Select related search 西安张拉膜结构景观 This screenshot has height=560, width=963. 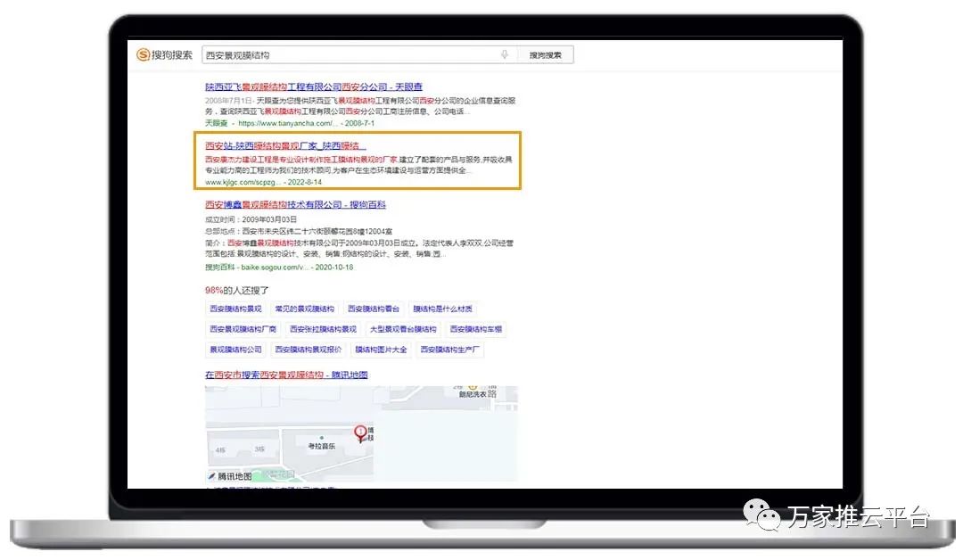[x=322, y=330]
